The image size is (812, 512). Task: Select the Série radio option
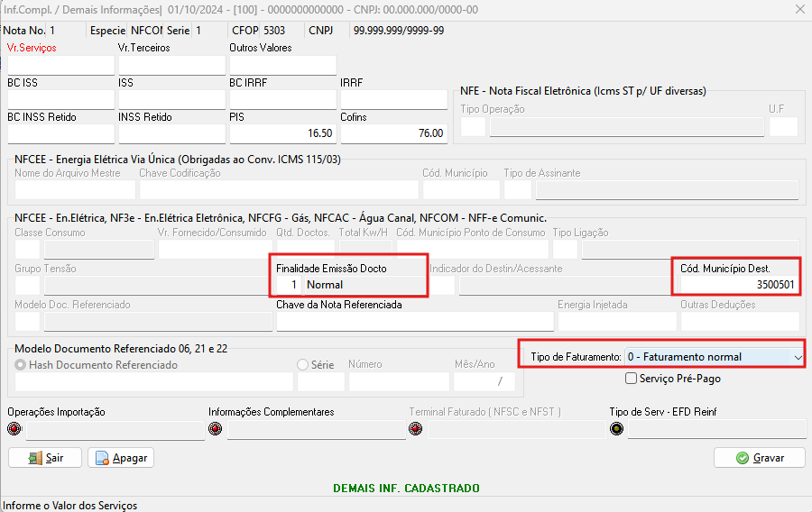pos(302,364)
